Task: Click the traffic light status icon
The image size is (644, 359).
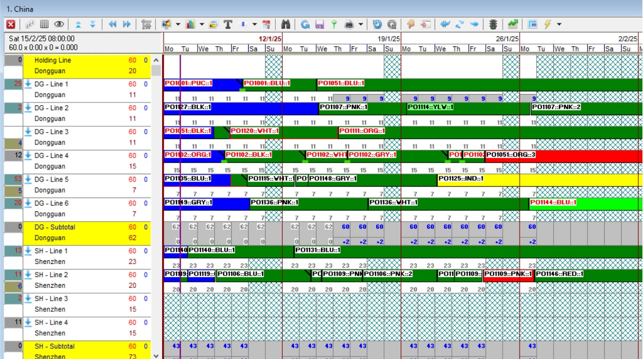Action: [494, 23]
